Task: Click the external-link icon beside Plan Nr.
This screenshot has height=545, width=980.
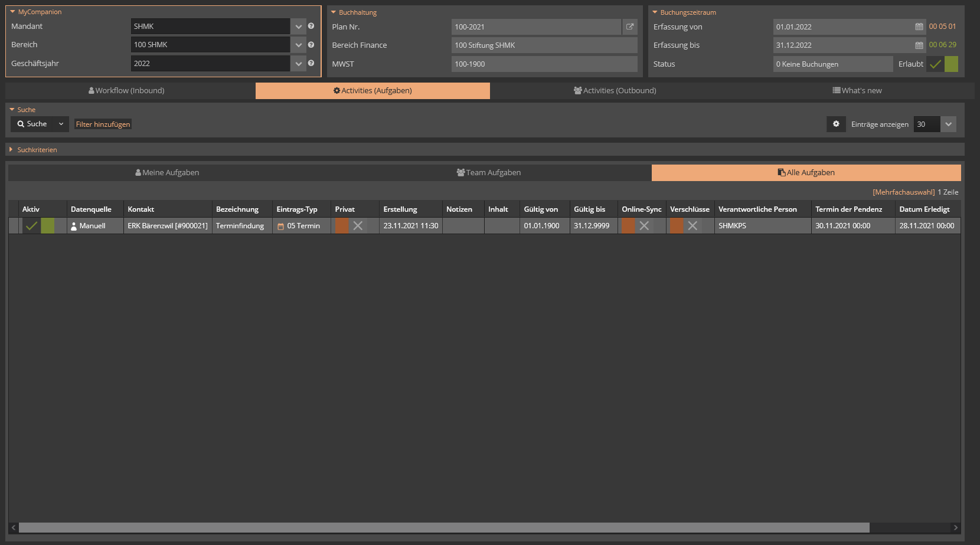Action: click(629, 27)
